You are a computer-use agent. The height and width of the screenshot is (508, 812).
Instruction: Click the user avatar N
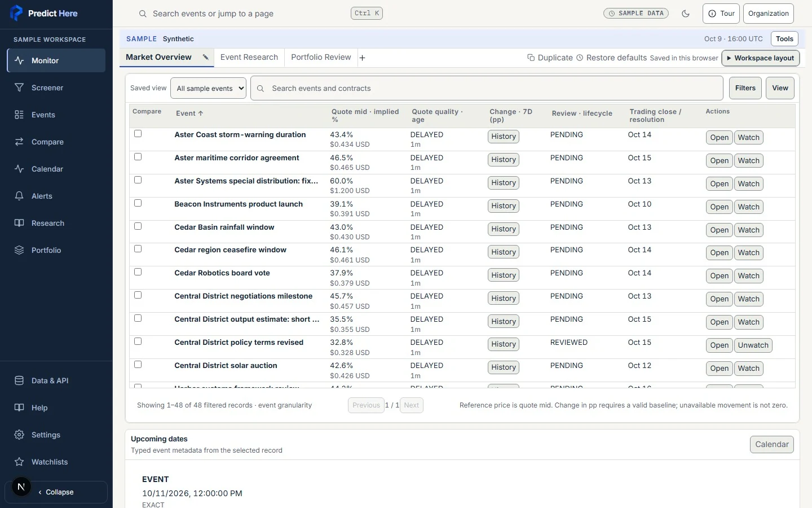click(x=21, y=487)
